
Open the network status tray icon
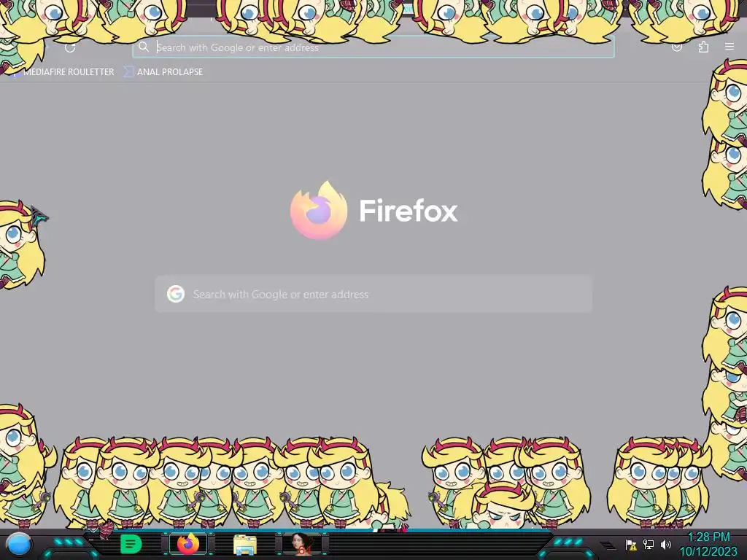pyautogui.click(x=649, y=544)
